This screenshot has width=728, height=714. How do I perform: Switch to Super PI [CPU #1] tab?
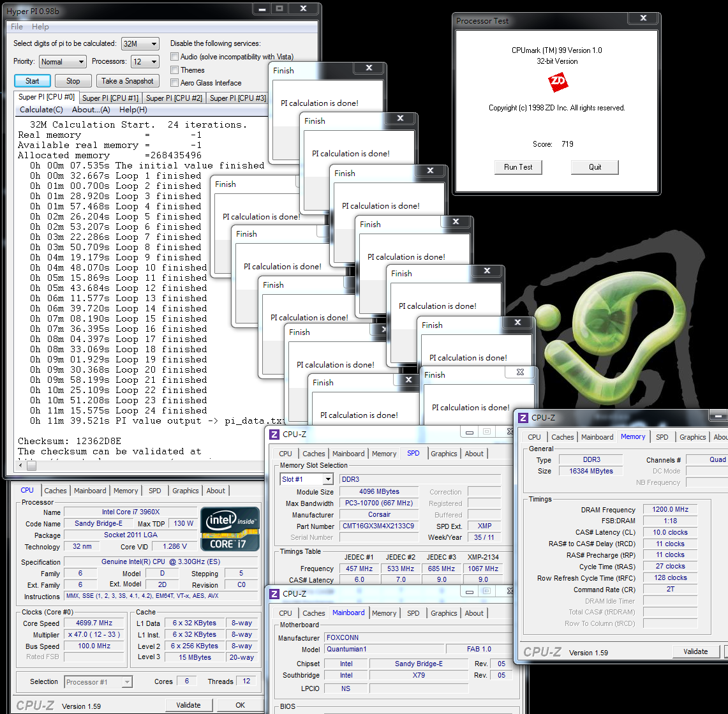[110, 98]
